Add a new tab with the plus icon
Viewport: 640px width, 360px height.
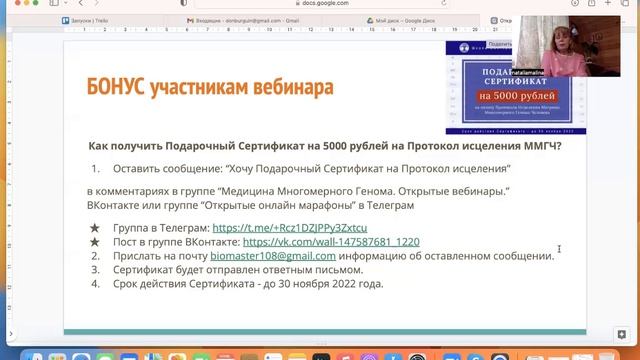tap(608, 3)
